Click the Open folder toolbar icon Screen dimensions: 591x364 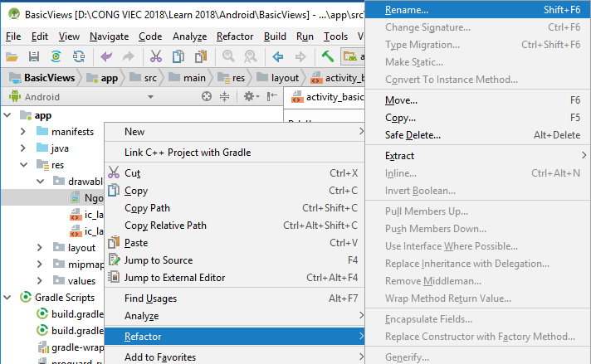click(x=12, y=57)
